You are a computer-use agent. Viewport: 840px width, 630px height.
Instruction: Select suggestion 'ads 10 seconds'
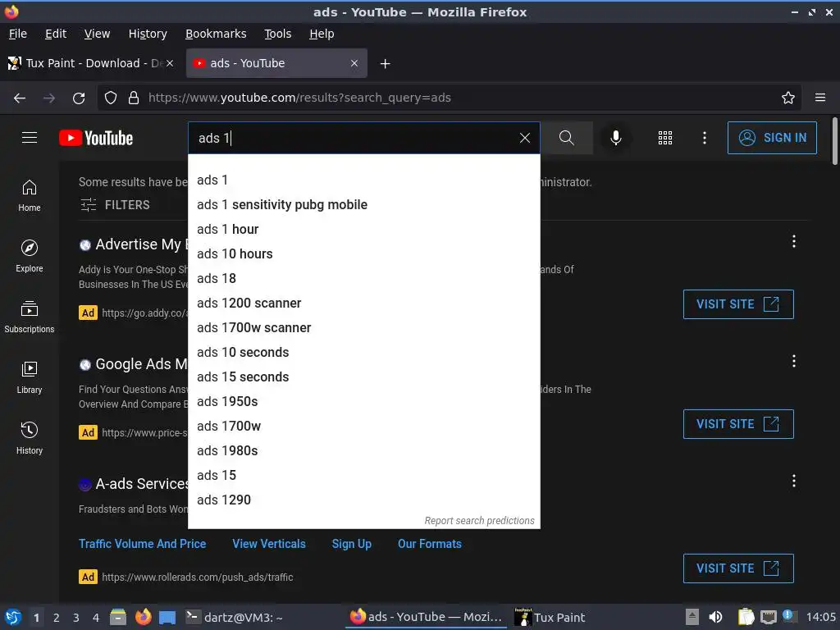pos(363,353)
